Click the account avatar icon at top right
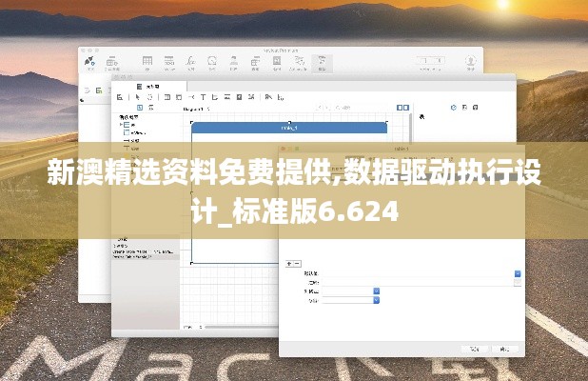The width and height of the screenshot is (588, 381). [x=470, y=63]
